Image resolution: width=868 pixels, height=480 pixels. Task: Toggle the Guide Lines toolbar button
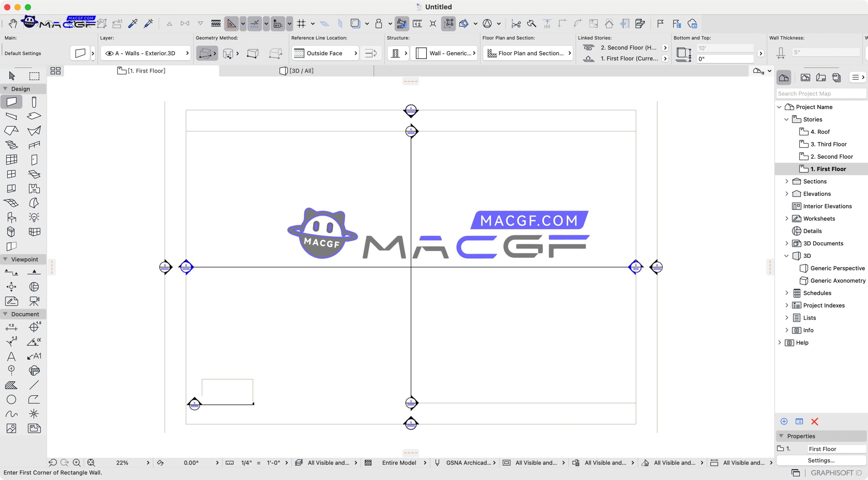[232, 23]
